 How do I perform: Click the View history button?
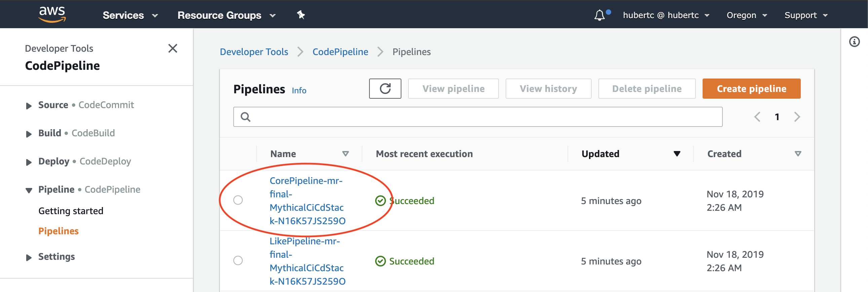tap(548, 89)
